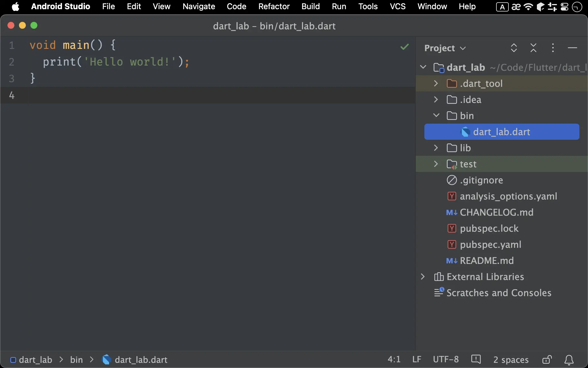
Task: Open the Navigate menu
Action: pyautogui.click(x=199, y=6)
